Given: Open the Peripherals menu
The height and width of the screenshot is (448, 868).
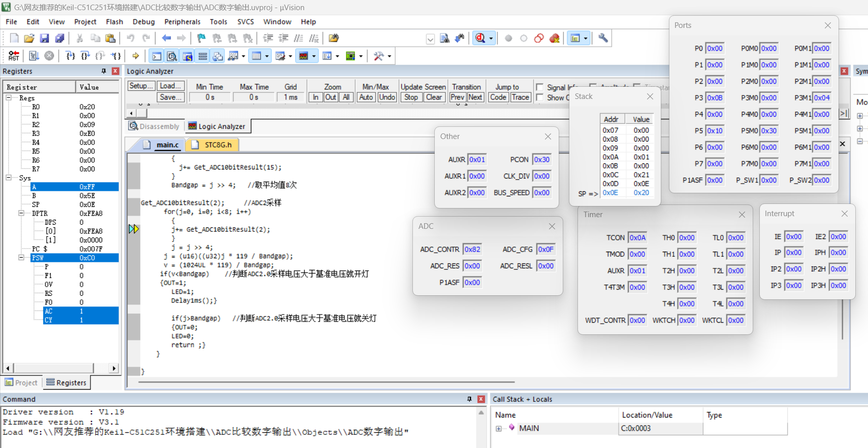Looking at the screenshot, I should (182, 22).
